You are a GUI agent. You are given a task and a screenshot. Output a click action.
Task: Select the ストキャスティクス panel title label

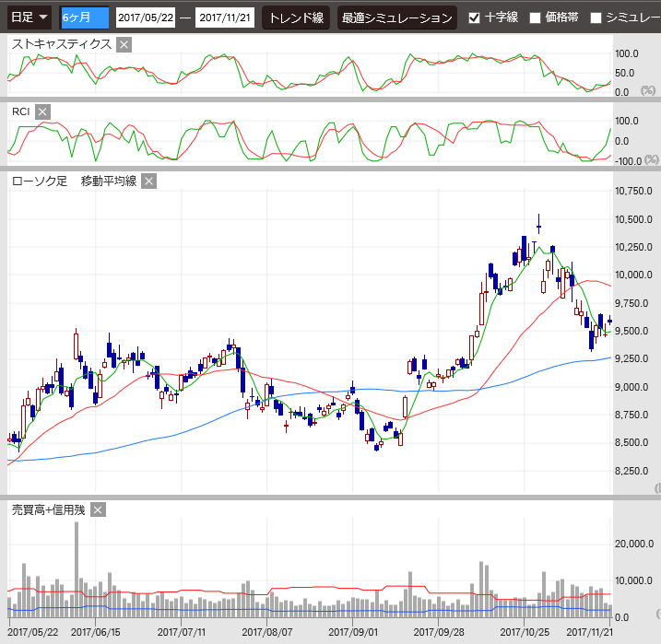pyautogui.click(x=61, y=44)
